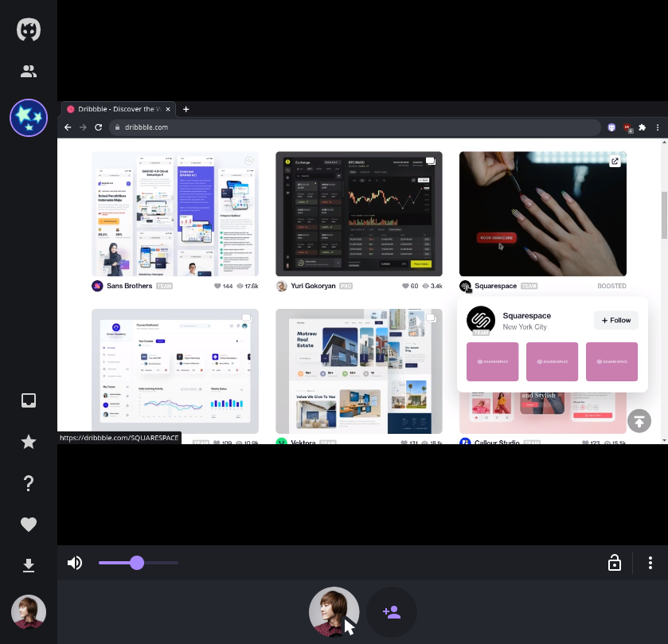
Task: Click the heart icon in sidebar
Action: coord(29,524)
